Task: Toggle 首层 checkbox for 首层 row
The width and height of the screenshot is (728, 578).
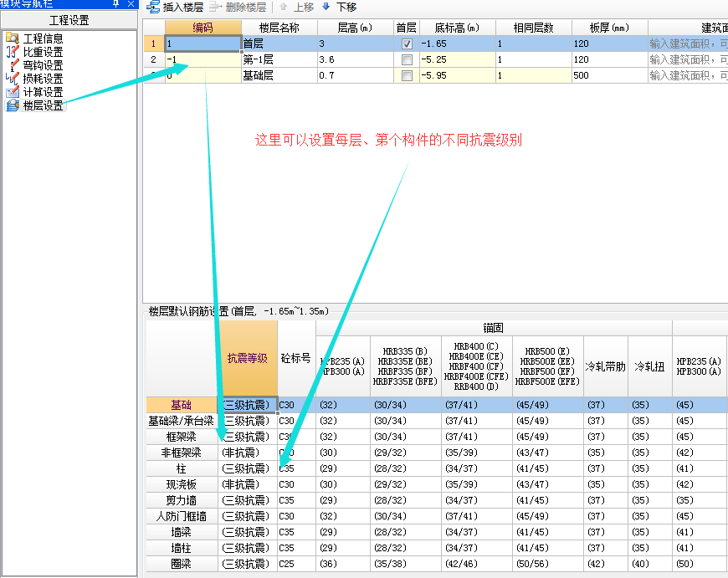Action: 407,43
